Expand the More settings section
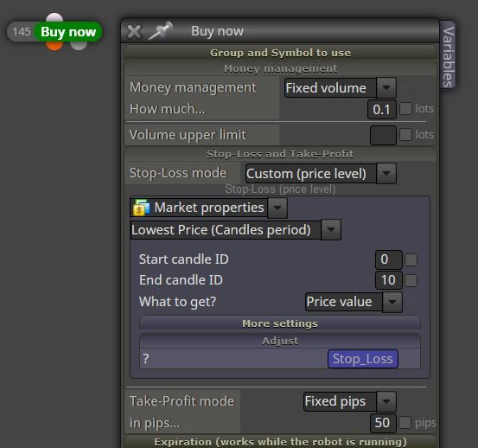478x448 pixels. click(x=280, y=323)
